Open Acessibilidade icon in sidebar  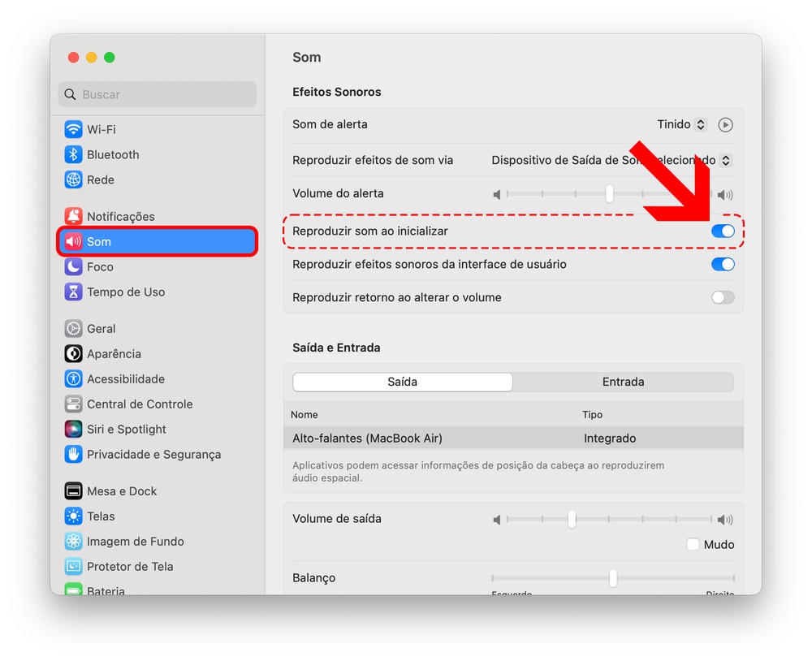pyautogui.click(x=73, y=378)
